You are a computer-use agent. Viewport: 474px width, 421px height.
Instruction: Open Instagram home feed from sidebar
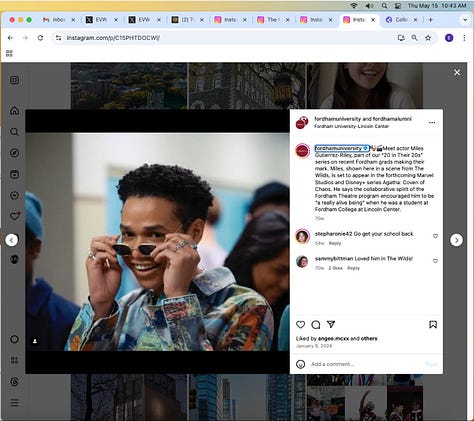click(14, 111)
